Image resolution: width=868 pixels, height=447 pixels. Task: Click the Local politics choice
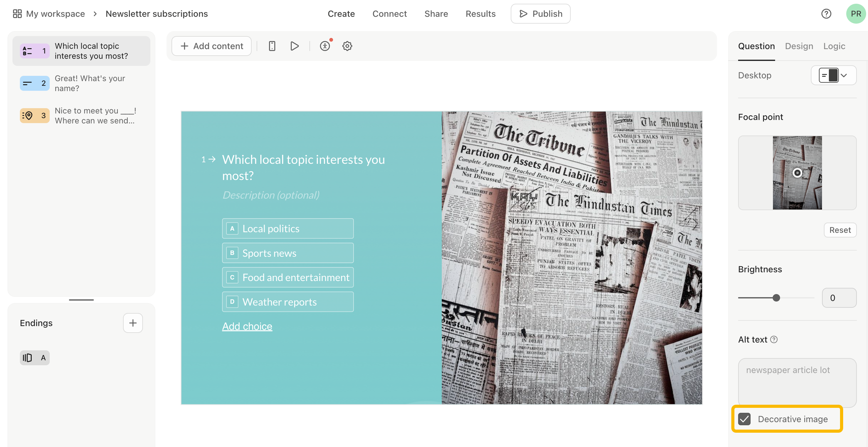(x=287, y=228)
